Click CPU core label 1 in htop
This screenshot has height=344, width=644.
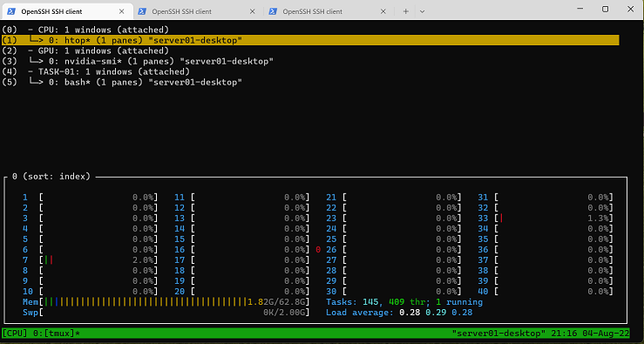pos(25,197)
